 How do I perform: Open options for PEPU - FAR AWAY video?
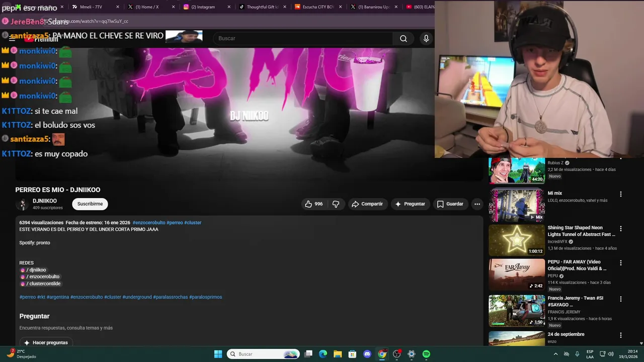tap(620, 263)
